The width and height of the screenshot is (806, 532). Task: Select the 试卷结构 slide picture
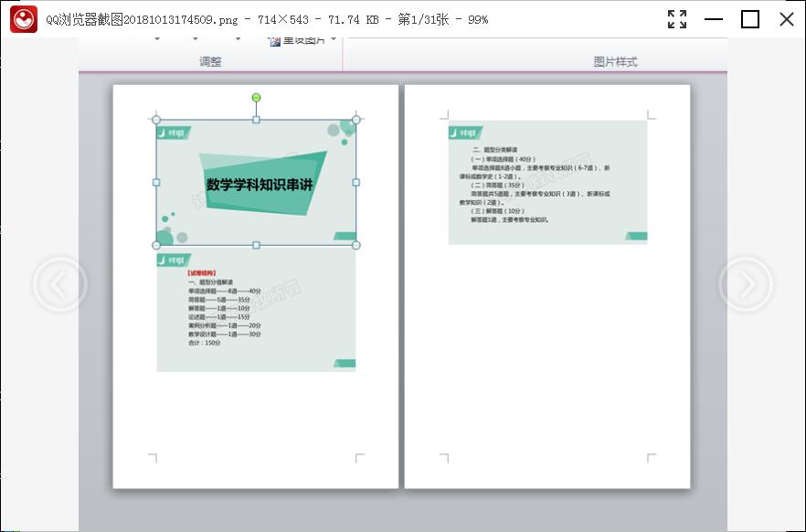point(256,309)
